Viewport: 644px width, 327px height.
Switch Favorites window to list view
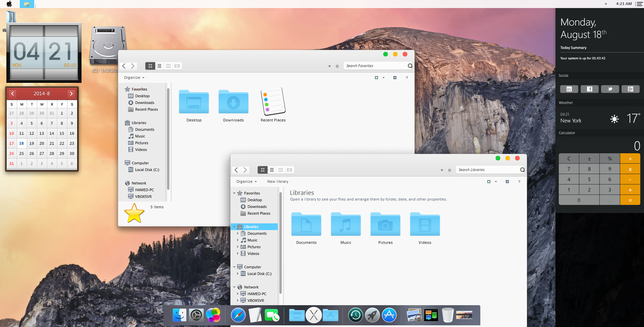159,66
